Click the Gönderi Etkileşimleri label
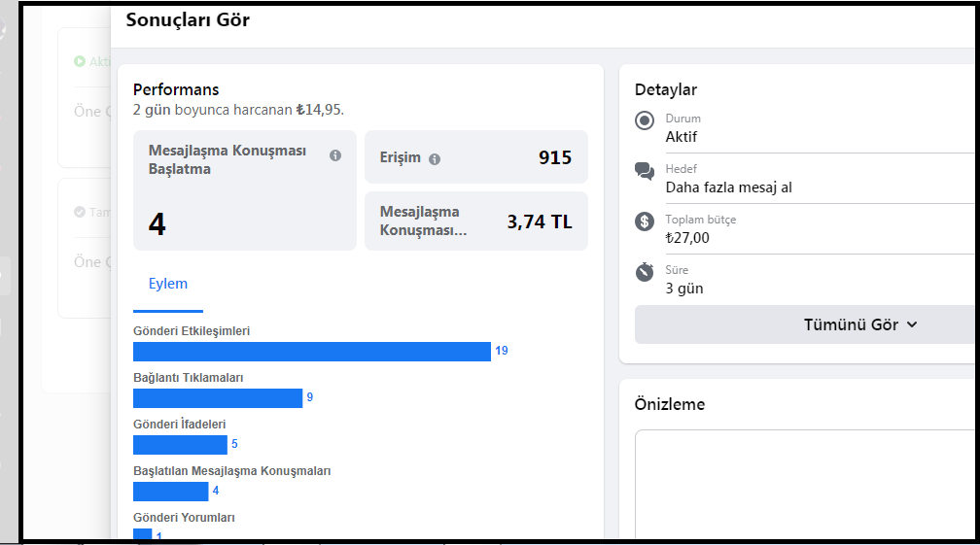Image resolution: width=980 pixels, height=545 pixels. point(192,331)
